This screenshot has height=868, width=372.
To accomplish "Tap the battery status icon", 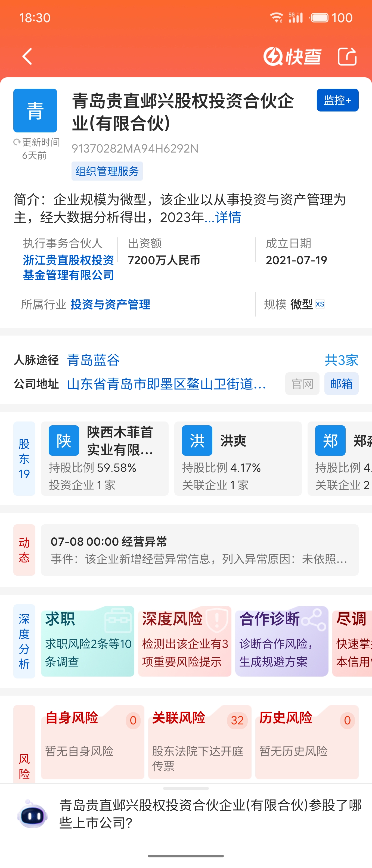I will [x=319, y=17].
